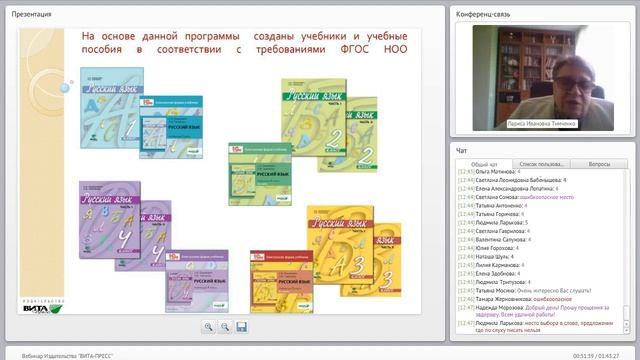The width and height of the screenshot is (640, 360).
Task: Click the chat scrollbar down arrow
Action: click(x=627, y=331)
